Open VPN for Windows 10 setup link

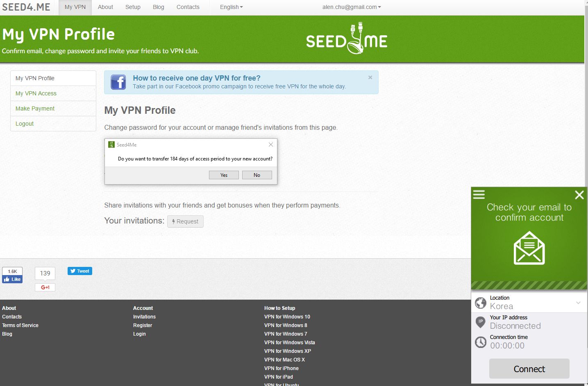coord(287,317)
